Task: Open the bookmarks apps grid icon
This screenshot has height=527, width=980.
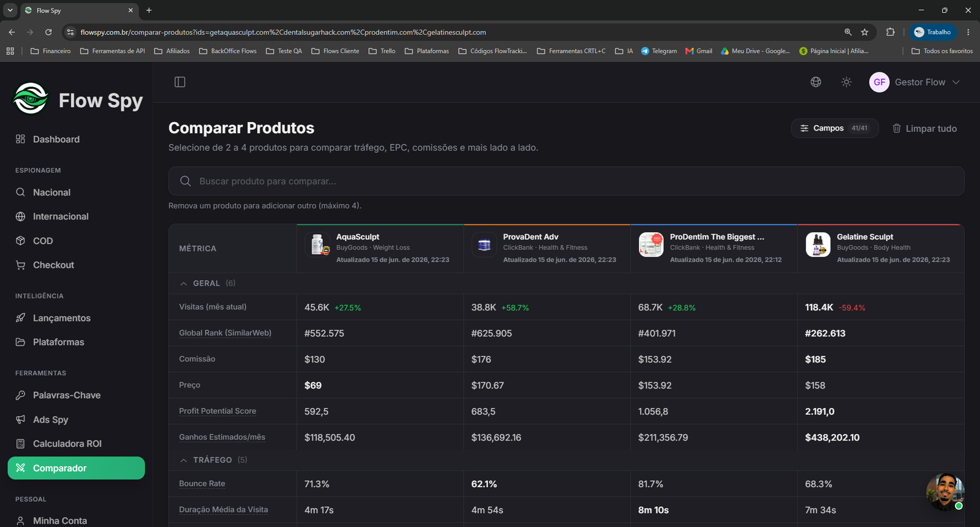Action: (x=10, y=51)
